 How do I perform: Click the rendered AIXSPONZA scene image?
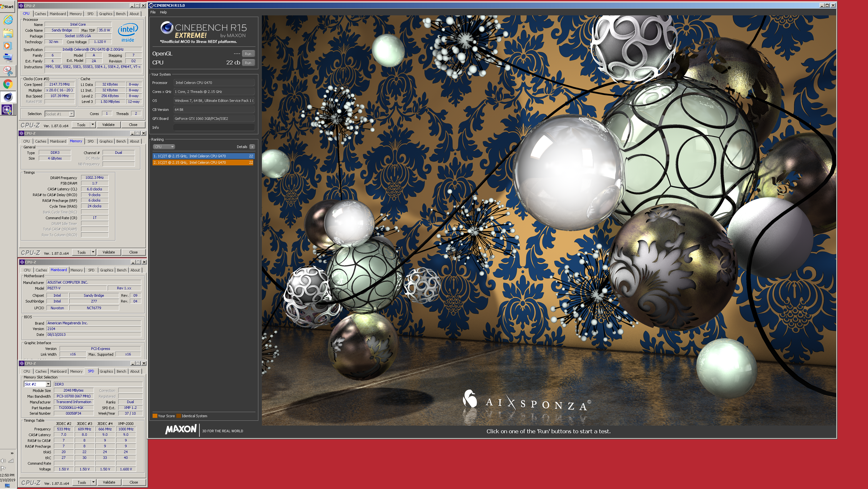click(x=548, y=220)
